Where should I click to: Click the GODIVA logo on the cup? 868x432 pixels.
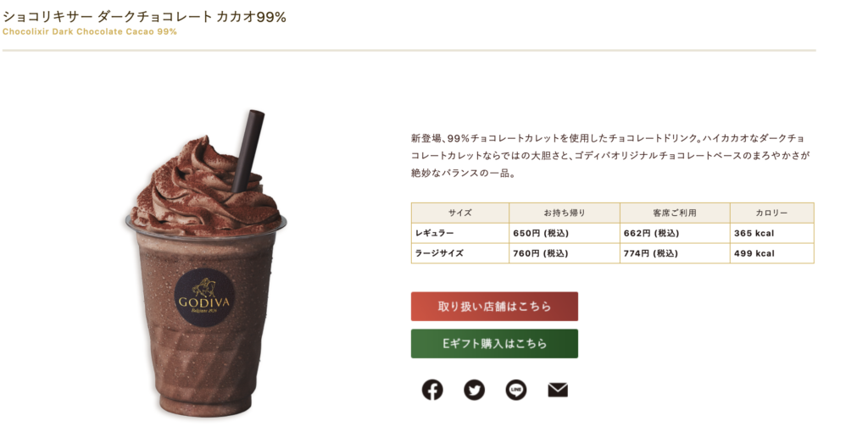pos(204,297)
